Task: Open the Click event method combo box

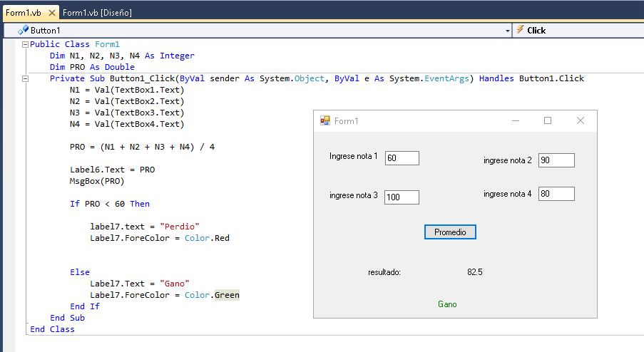Action: point(578,31)
